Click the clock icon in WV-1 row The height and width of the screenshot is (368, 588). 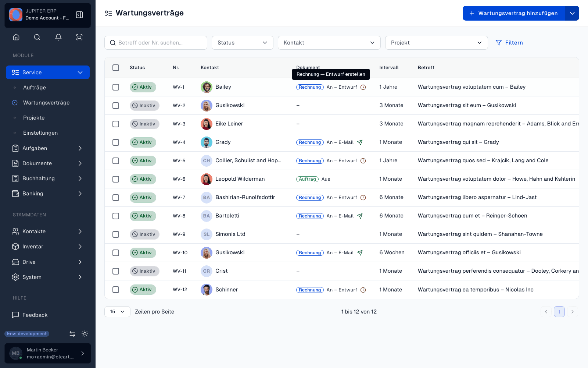point(363,87)
